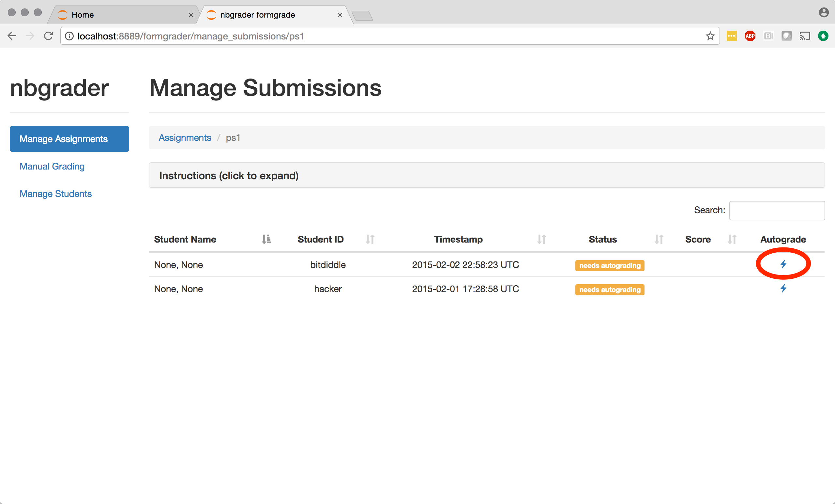The image size is (835, 504).
Task: Sort submissions by Status column
Action: (602, 240)
